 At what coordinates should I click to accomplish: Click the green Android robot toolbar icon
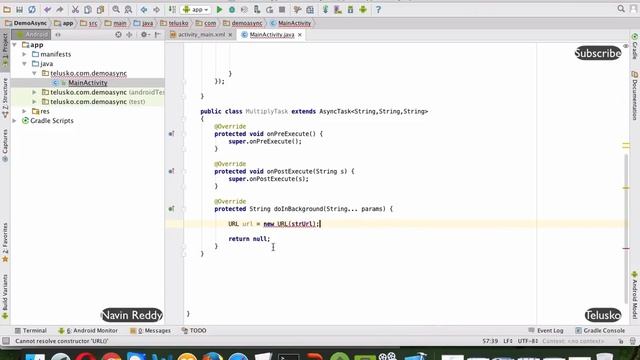[363, 9]
